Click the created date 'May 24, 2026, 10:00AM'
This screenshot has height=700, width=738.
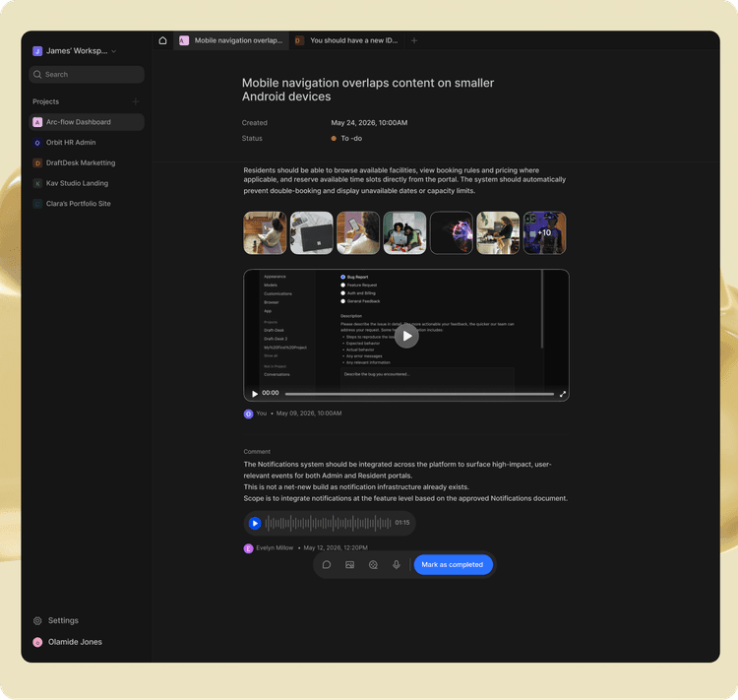point(369,123)
